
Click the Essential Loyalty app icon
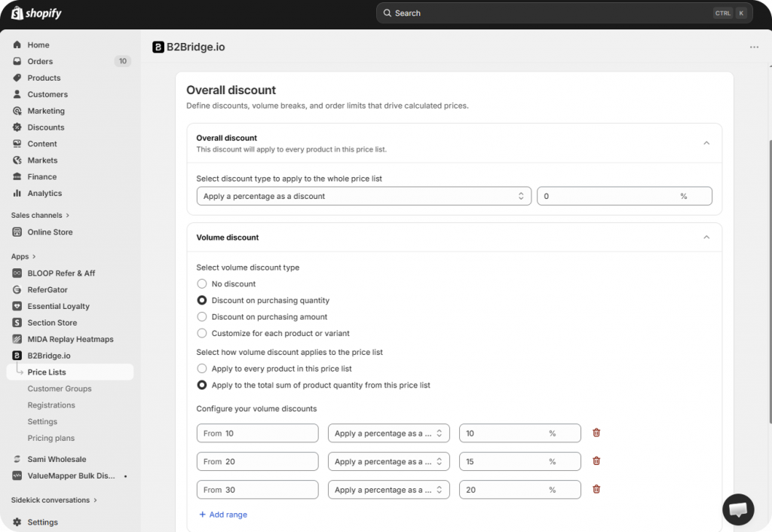pyautogui.click(x=17, y=306)
